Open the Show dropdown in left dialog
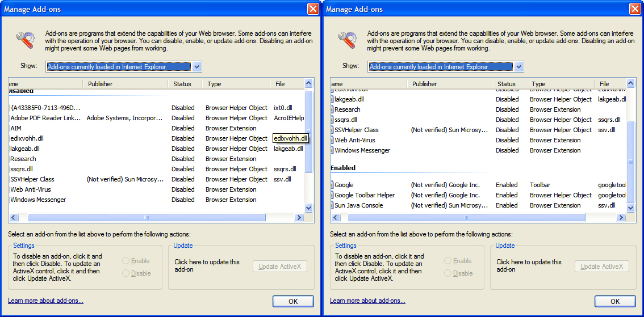Image resolution: width=644 pixels, height=317 pixels. click(x=196, y=67)
